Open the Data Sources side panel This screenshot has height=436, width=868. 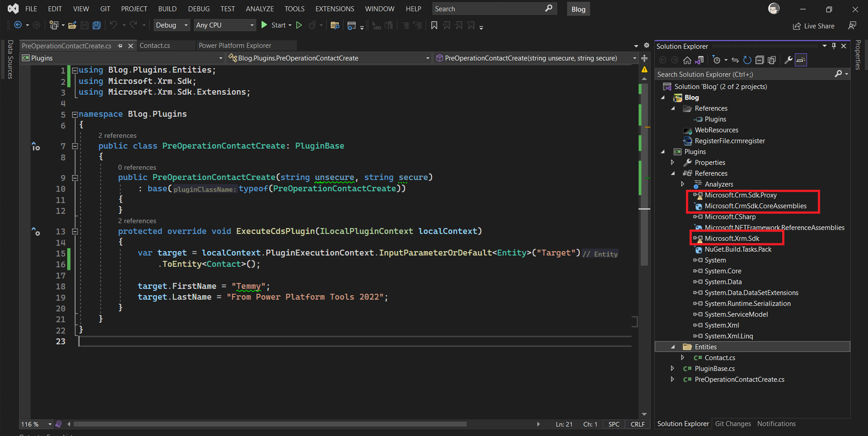pyautogui.click(x=10, y=60)
